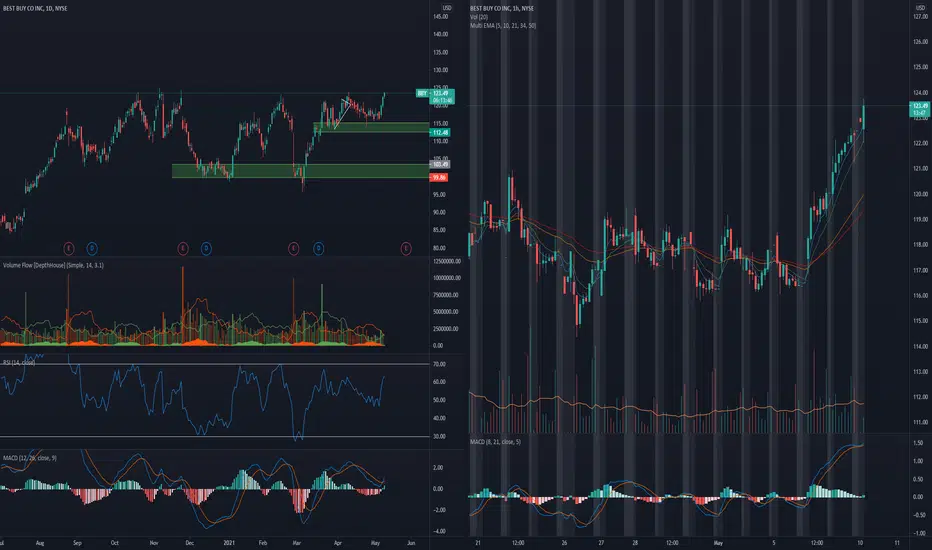Click the 127.00 label on the hourly price axis
The width and height of the screenshot is (932, 550).
920,17
